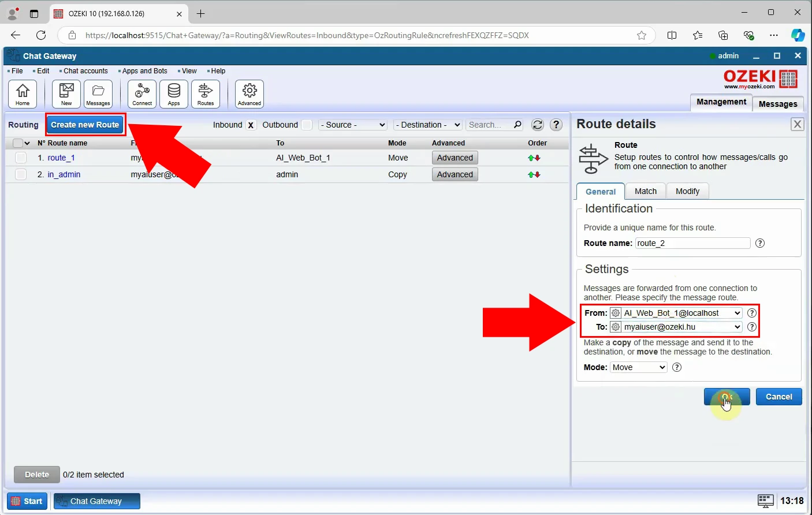This screenshot has height=515, width=812.
Task: Open the Chat accounts menu
Action: tap(85, 71)
